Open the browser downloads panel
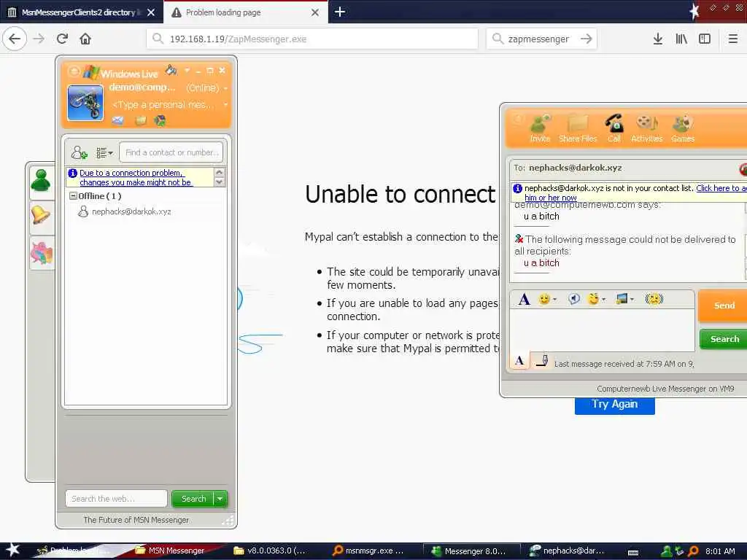 (x=657, y=39)
